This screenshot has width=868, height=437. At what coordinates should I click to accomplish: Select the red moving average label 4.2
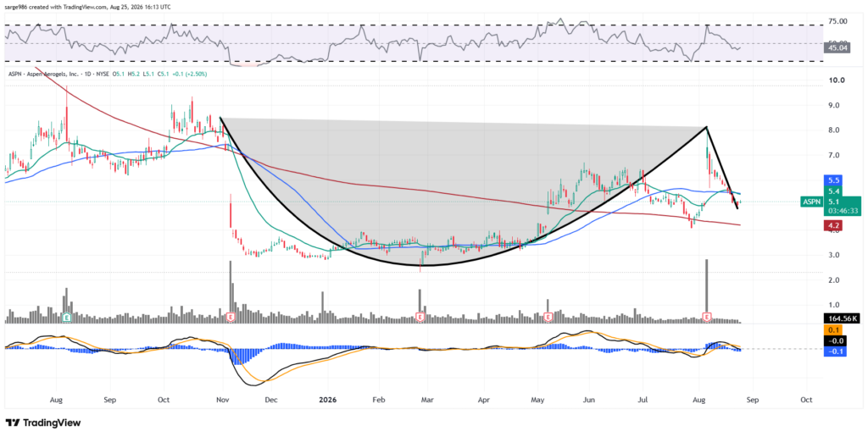click(x=834, y=225)
